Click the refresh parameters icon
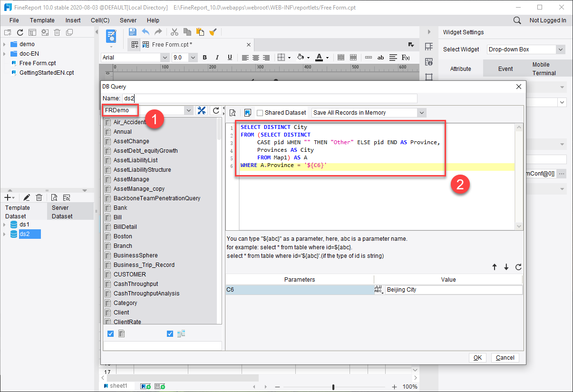The width and height of the screenshot is (573, 392). [518, 267]
